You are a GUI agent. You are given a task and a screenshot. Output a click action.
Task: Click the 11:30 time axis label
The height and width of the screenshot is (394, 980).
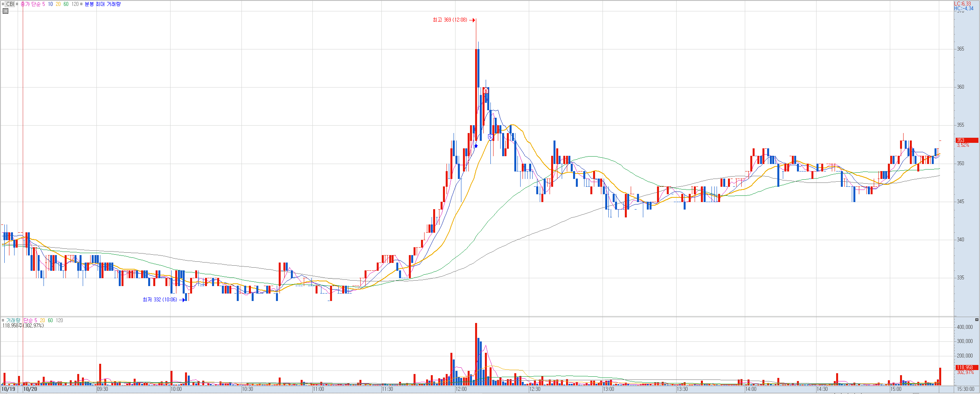pos(387,389)
